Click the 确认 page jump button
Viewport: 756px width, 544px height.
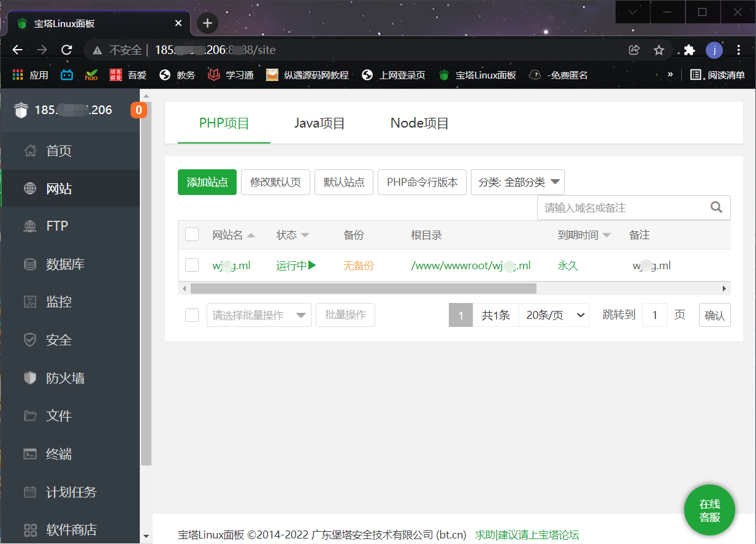715,316
